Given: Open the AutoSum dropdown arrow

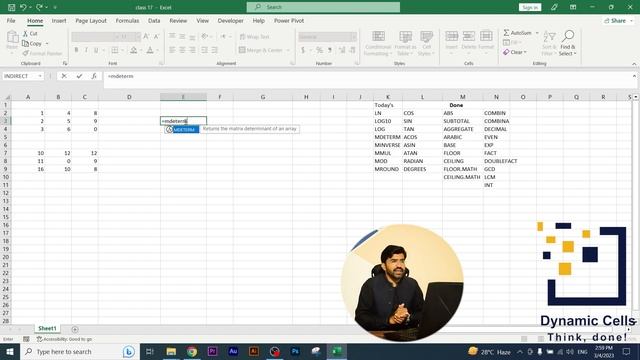Looking at the screenshot, I should pos(537,33).
